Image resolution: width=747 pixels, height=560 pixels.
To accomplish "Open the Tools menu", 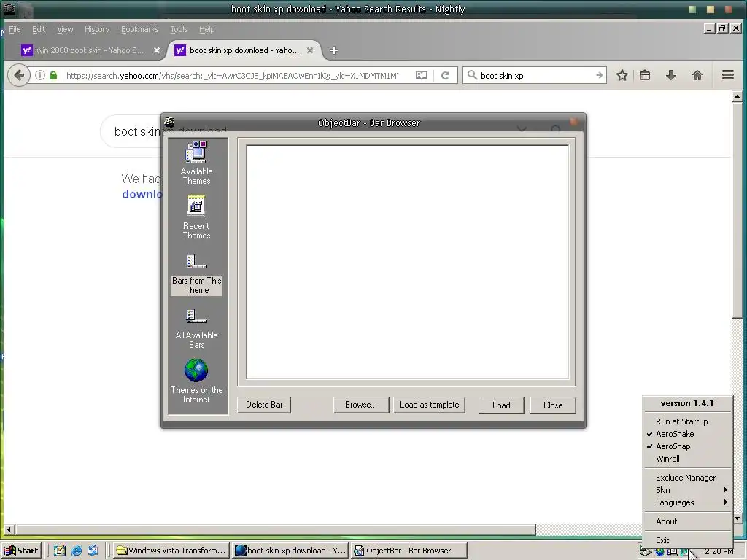I will (x=179, y=29).
